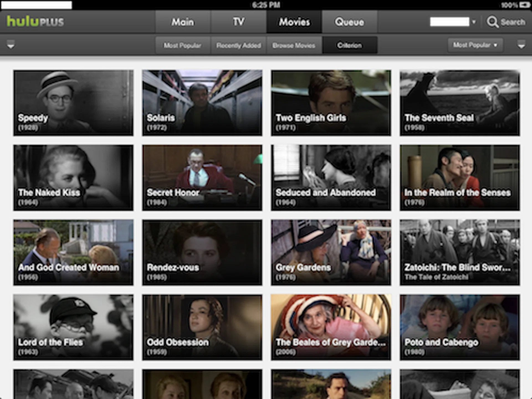
Task: Open the Grey Gardens (1976) thumbnail
Action: 331,252
